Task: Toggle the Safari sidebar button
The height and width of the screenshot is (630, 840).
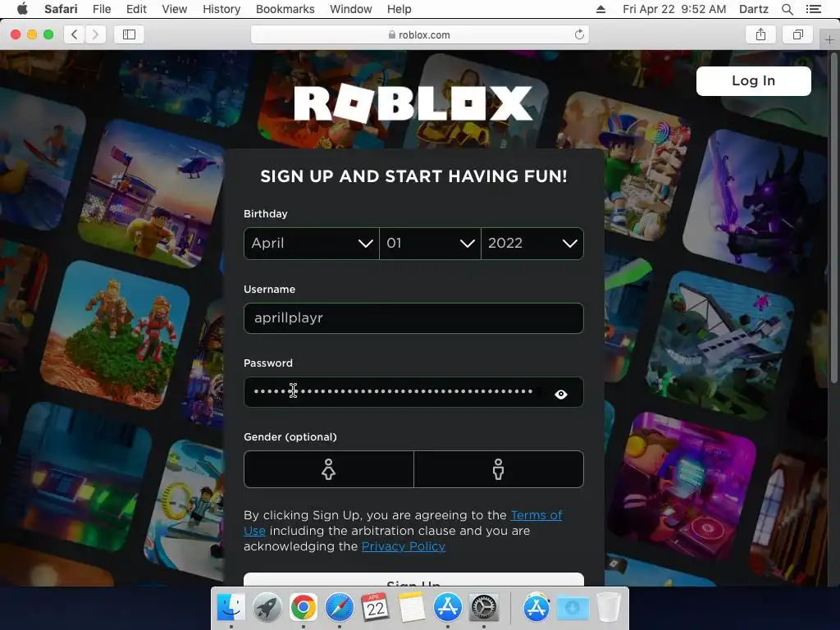Action: point(129,34)
